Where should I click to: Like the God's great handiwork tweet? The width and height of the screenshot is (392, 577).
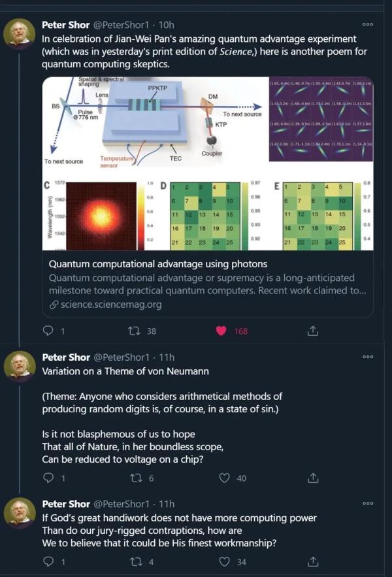224,562
